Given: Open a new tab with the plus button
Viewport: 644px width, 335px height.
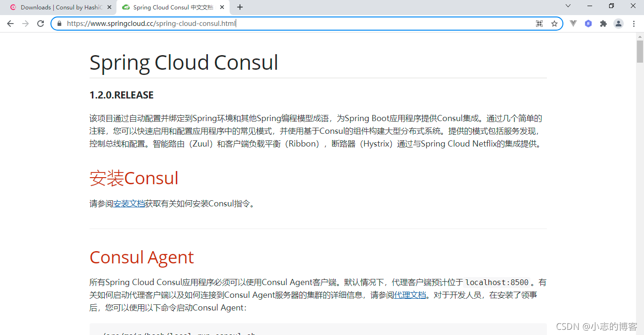Looking at the screenshot, I should coord(240,7).
